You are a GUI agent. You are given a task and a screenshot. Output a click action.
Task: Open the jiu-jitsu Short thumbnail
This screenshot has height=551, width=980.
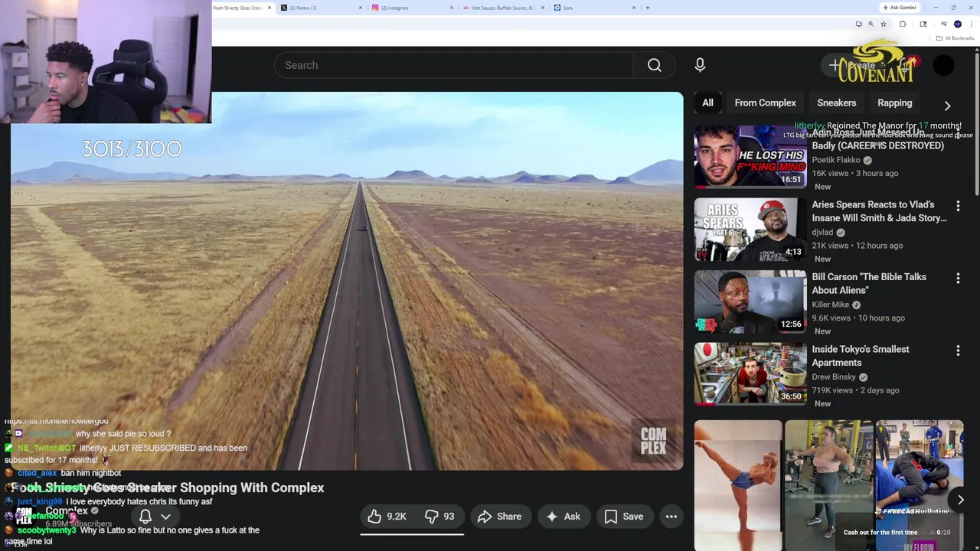pyautogui.click(x=920, y=485)
